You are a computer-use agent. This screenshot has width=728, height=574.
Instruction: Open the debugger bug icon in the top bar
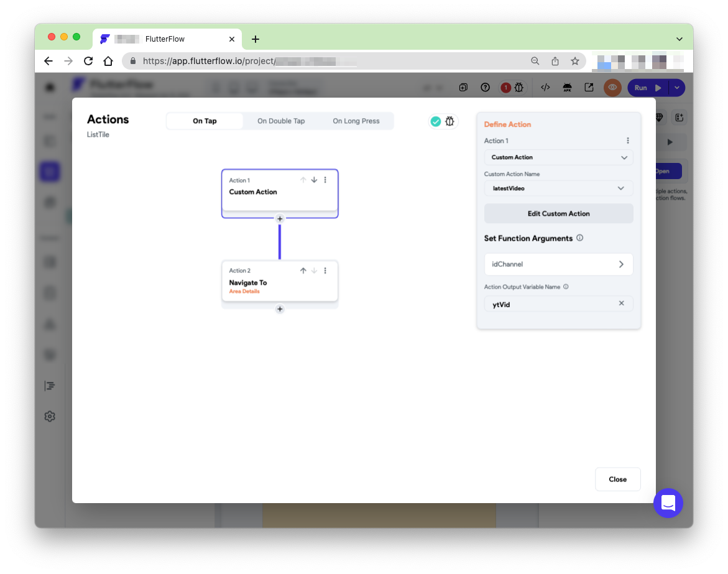click(x=520, y=87)
